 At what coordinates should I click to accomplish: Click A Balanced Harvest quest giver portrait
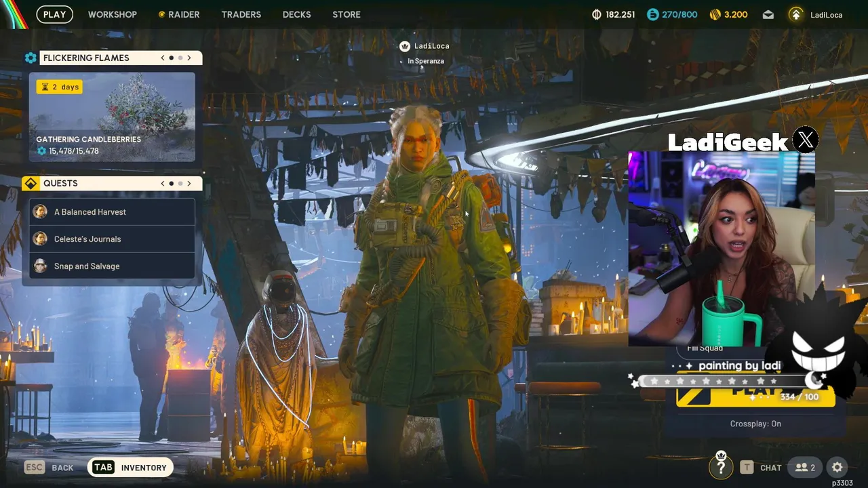[x=40, y=212]
